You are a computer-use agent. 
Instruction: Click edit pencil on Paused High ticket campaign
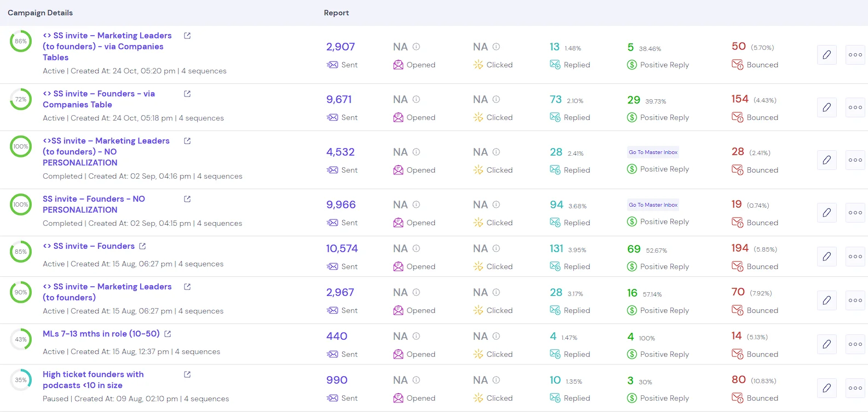826,388
